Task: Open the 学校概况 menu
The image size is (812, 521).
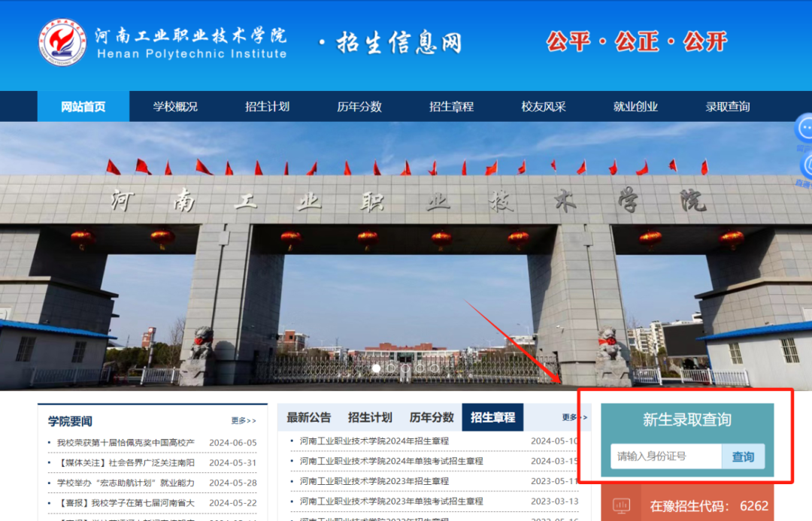Action: click(177, 106)
